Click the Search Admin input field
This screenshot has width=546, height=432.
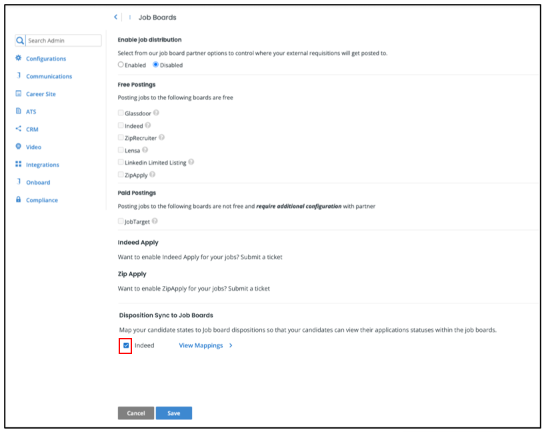coord(64,41)
